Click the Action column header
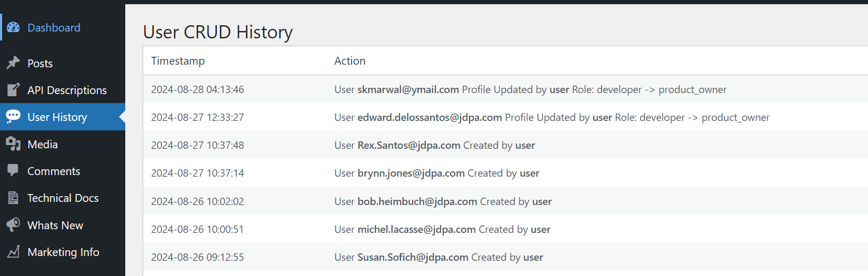This screenshot has width=868, height=276. pos(350,60)
